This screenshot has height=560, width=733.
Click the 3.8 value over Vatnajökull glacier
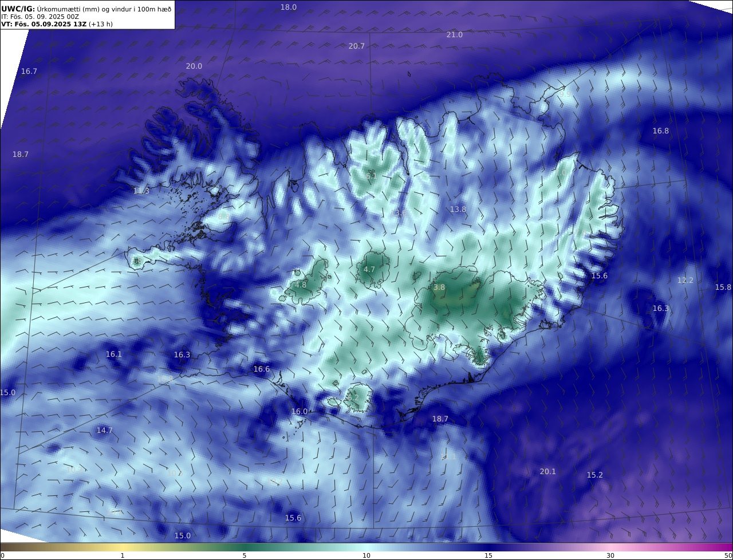[439, 287]
